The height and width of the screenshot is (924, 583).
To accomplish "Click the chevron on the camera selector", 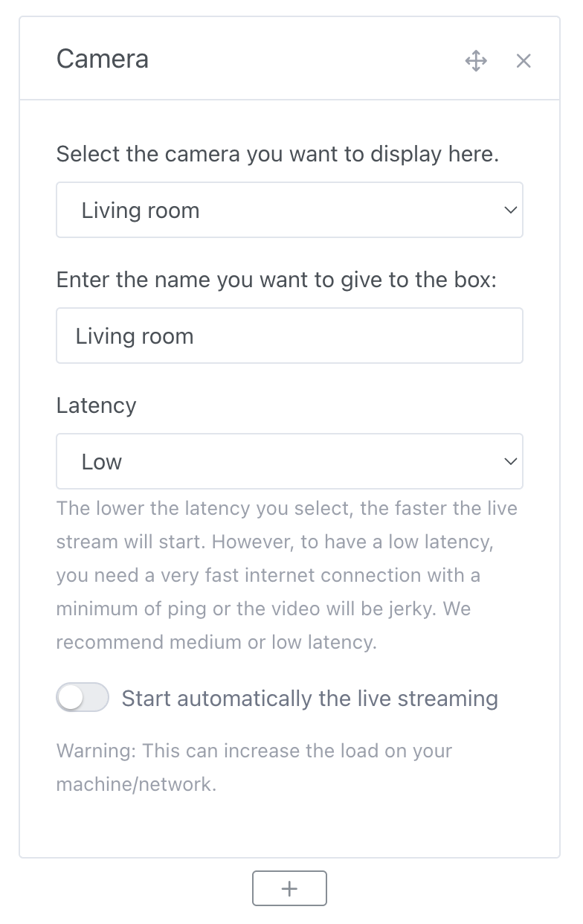I will pyautogui.click(x=510, y=210).
